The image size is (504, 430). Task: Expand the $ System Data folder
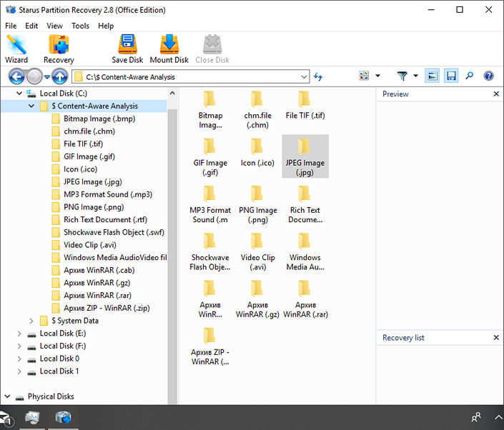[31, 321]
